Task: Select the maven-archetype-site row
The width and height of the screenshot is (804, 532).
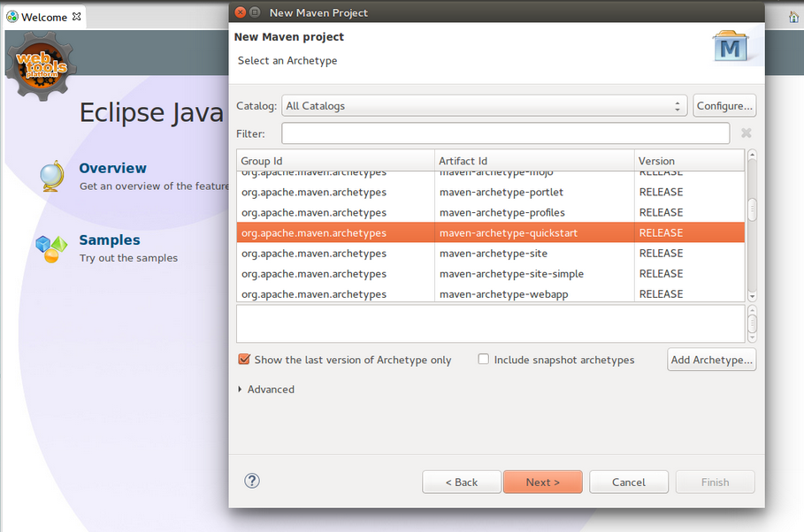Action: pyautogui.click(x=491, y=254)
